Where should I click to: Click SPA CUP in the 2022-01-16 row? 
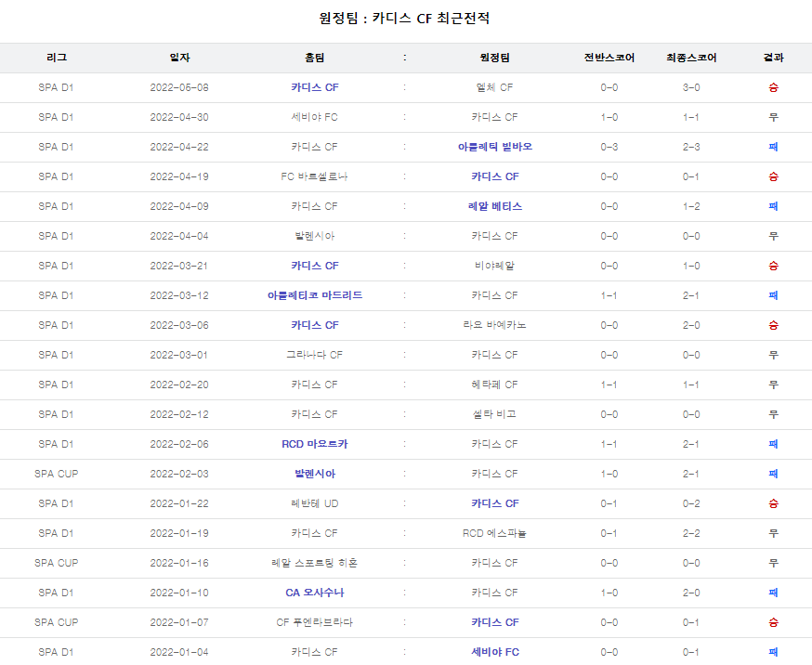[x=57, y=563]
